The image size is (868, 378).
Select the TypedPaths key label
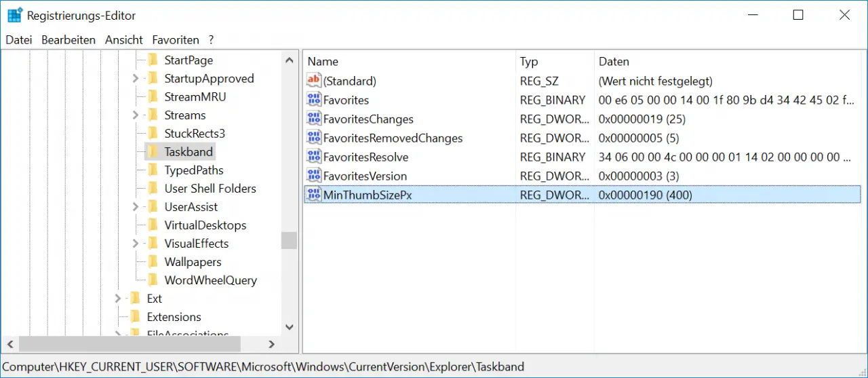pyautogui.click(x=194, y=170)
